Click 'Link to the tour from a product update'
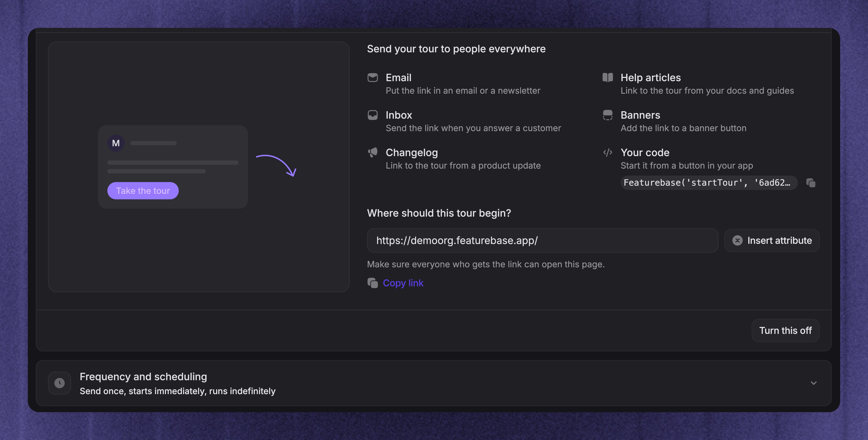Screen dimensions: 868x440 [x=463, y=166]
